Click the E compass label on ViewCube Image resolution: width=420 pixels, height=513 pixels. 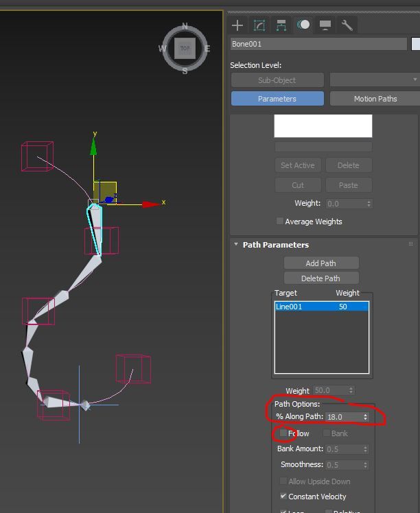point(207,49)
